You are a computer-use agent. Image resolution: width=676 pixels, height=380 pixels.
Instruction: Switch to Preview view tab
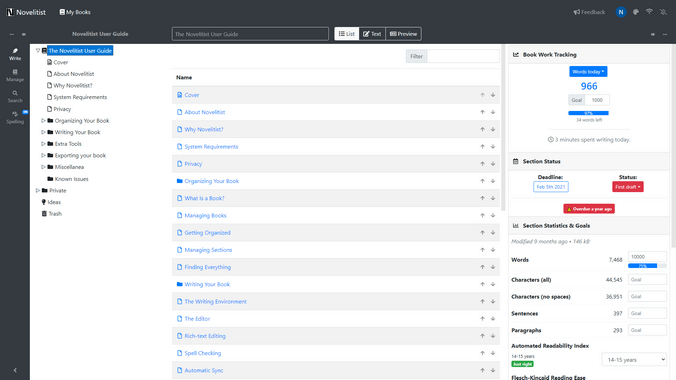tap(404, 34)
